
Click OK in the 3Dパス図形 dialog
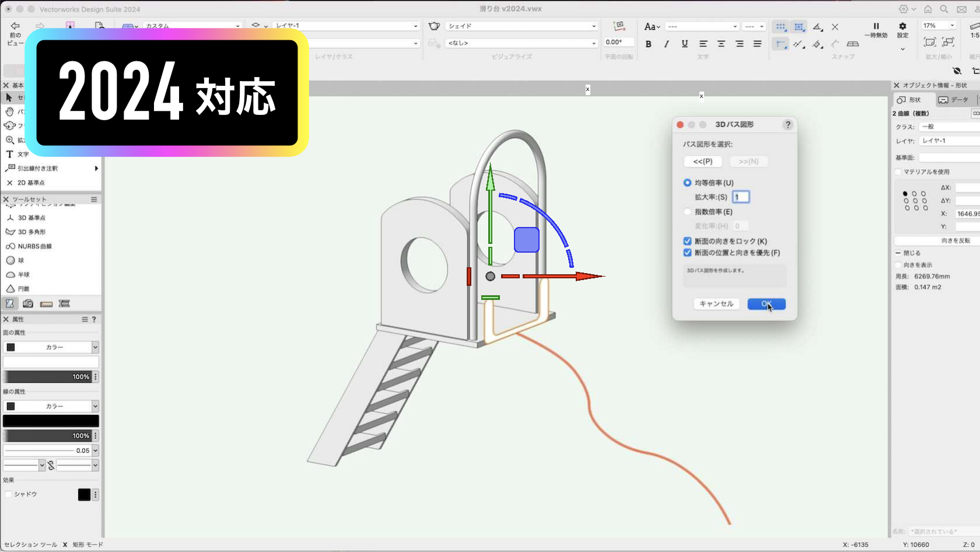click(x=766, y=304)
